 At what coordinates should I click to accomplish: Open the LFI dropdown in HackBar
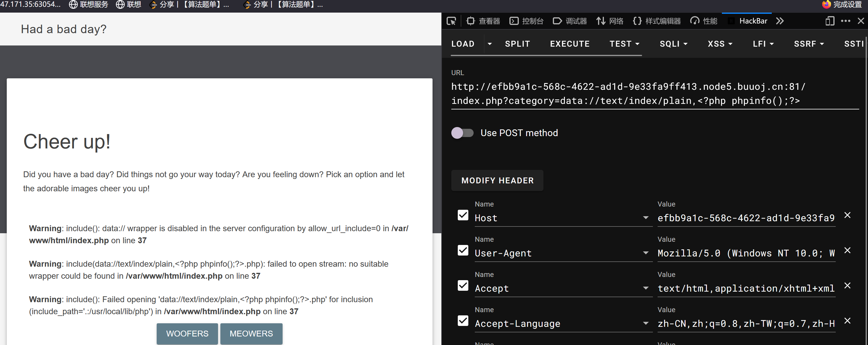point(763,44)
